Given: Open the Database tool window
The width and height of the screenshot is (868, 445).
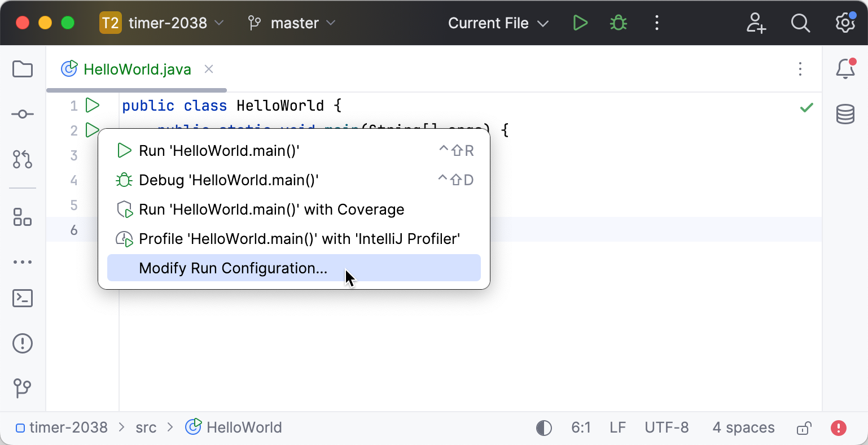Looking at the screenshot, I should [x=845, y=114].
